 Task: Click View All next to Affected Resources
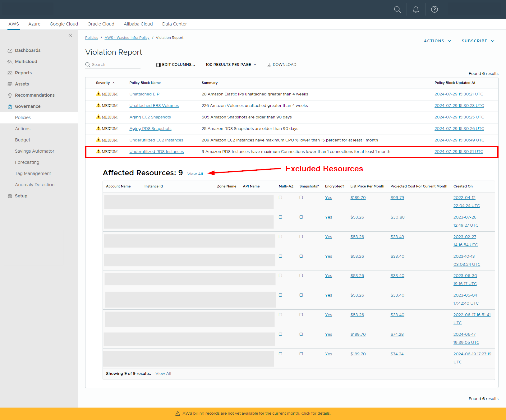point(195,174)
